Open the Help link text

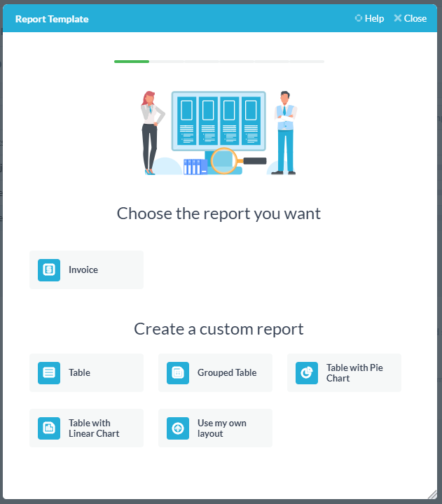click(x=375, y=19)
